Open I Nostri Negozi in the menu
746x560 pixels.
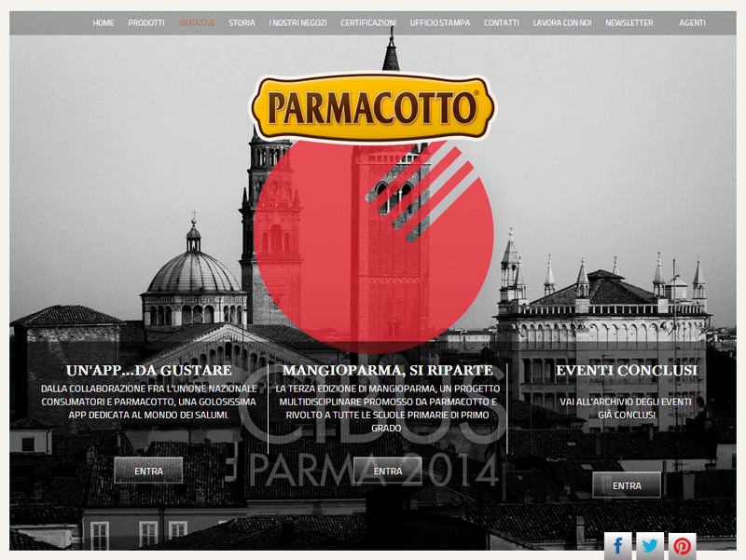tap(297, 22)
